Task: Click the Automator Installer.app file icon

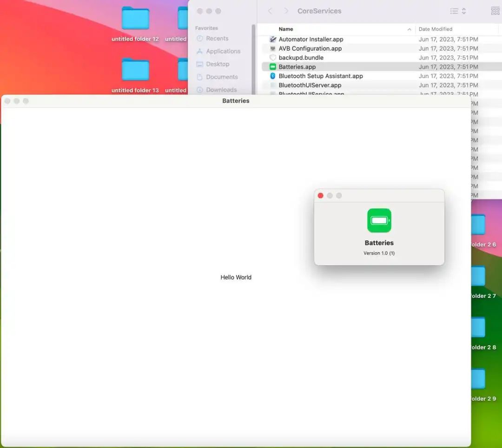Action: pos(273,40)
